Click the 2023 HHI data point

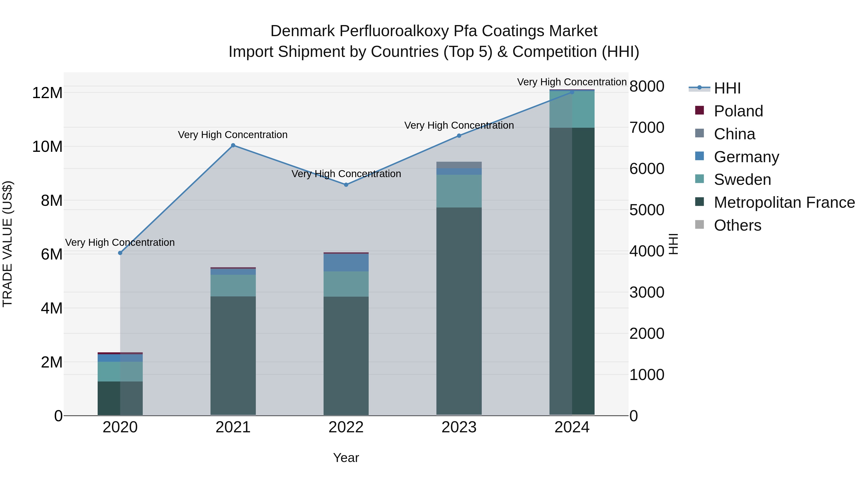(459, 136)
